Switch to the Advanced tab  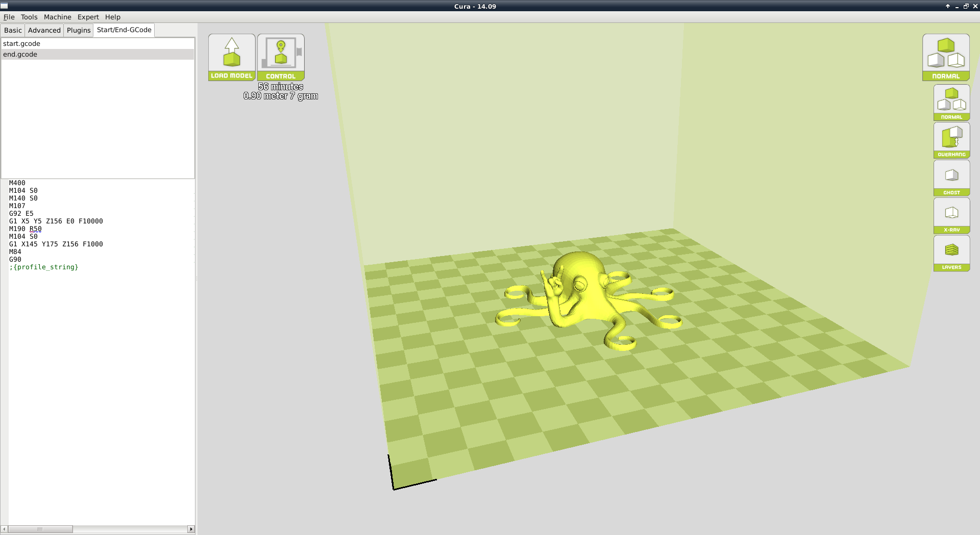44,30
